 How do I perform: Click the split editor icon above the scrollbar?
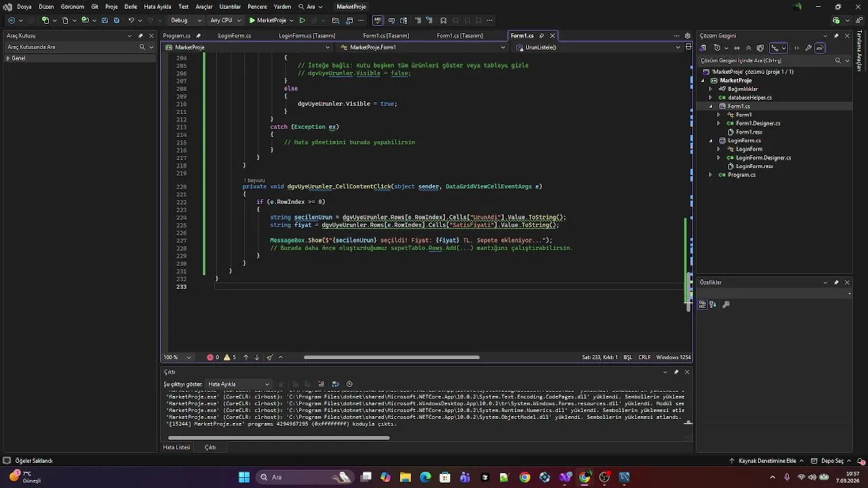(688, 47)
